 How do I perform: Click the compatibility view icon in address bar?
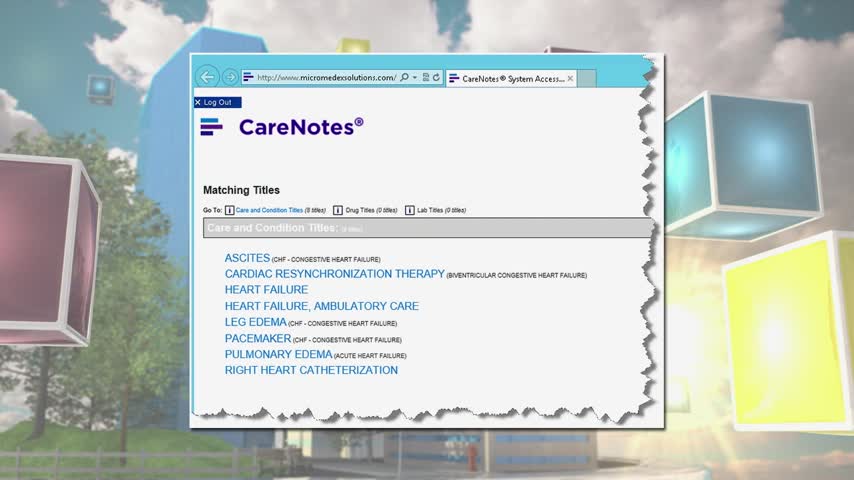coord(426,77)
